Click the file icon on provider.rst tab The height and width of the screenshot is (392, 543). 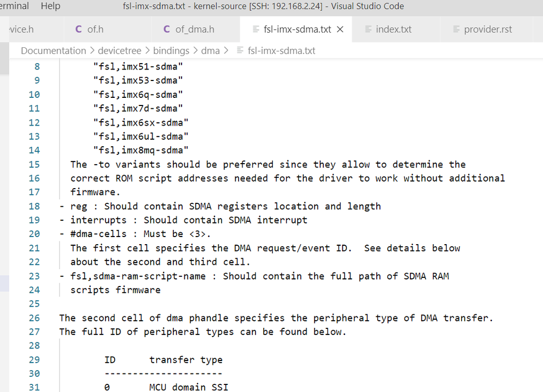456,29
